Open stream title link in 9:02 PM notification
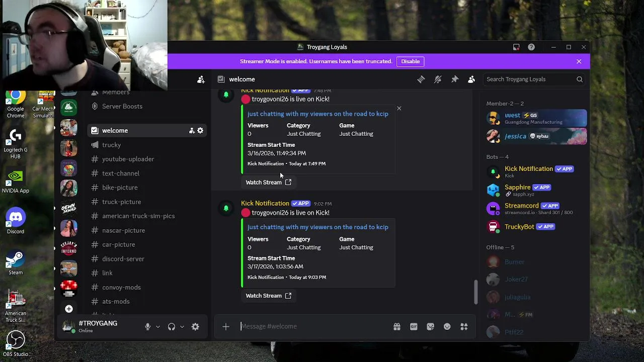644x362 pixels. click(318, 227)
